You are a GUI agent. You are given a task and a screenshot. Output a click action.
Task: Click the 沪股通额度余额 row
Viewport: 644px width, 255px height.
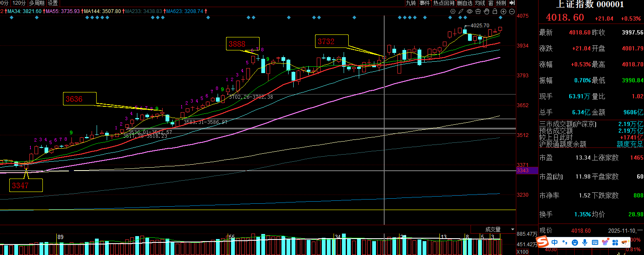[591, 144]
